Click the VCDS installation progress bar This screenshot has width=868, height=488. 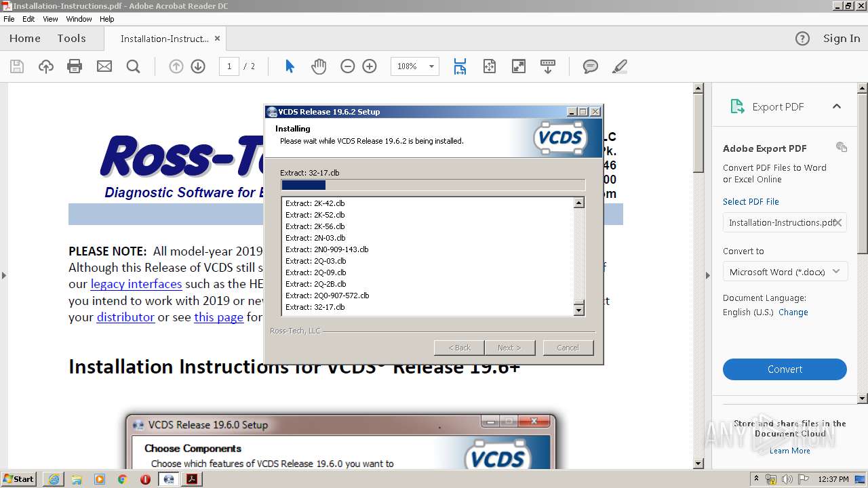coord(433,185)
